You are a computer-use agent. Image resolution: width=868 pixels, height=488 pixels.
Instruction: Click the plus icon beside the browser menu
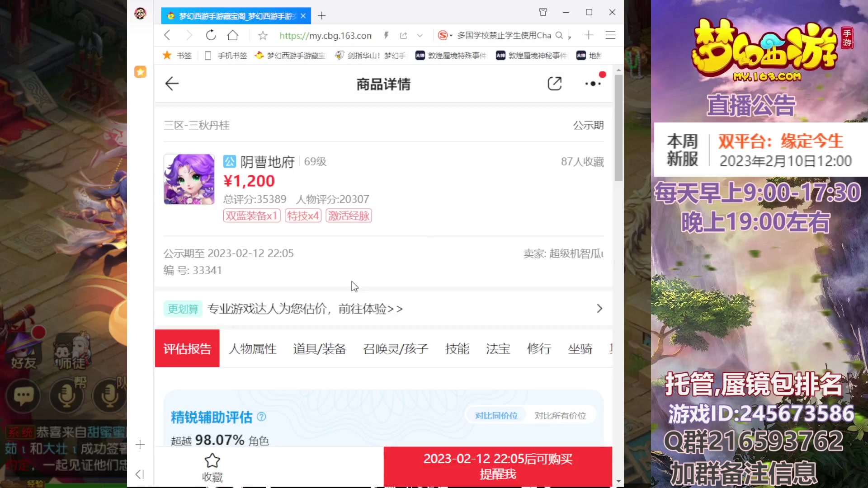coord(589,35)
